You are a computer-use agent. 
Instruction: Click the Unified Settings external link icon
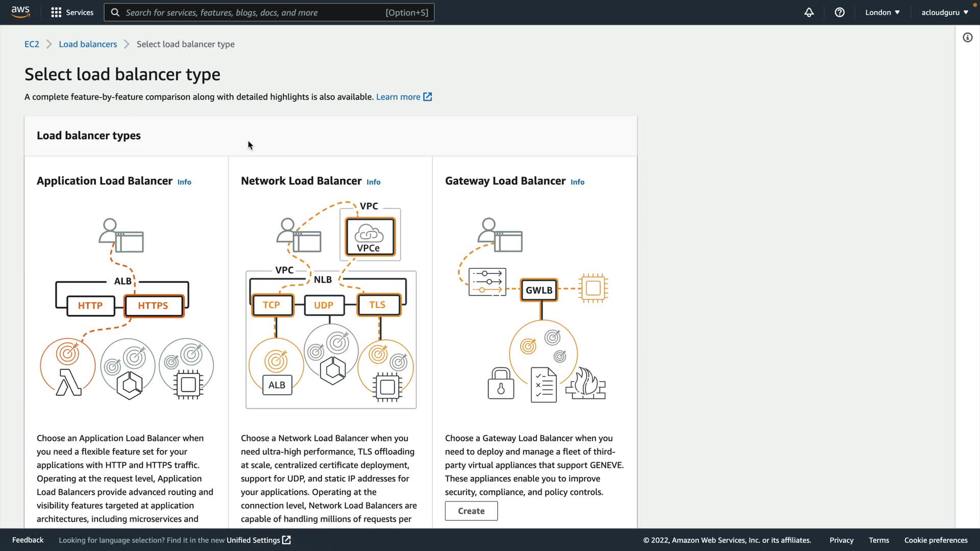click(287, 540)
